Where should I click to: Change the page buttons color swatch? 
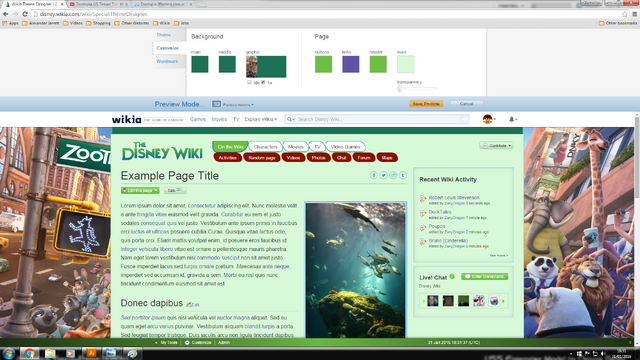pyautogui.click(x=323, y=64)
